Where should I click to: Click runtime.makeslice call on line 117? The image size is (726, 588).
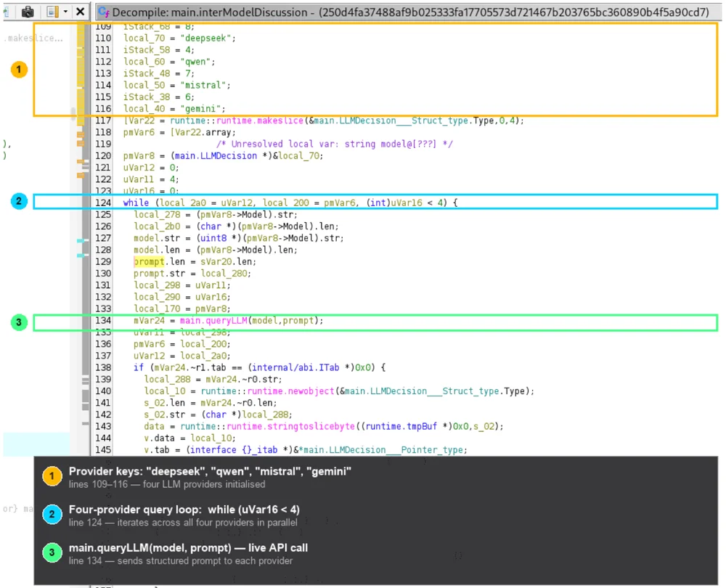point(260,121)
